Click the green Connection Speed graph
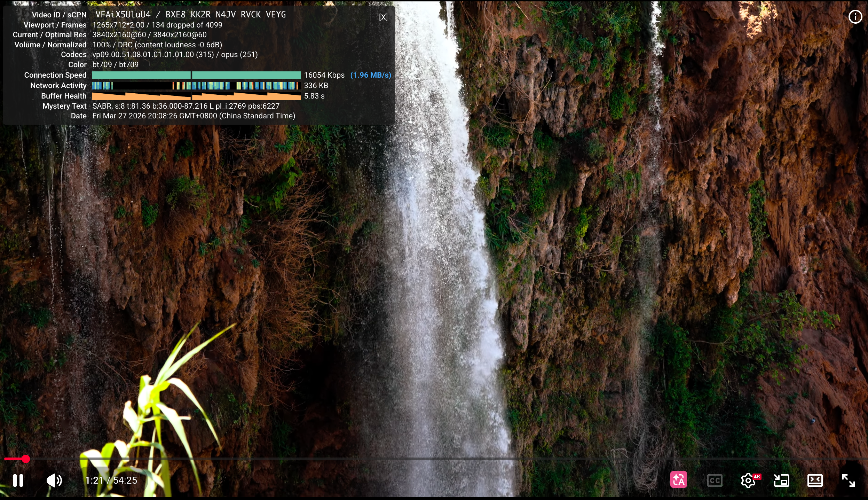868x500 pixels. (196, 75)
